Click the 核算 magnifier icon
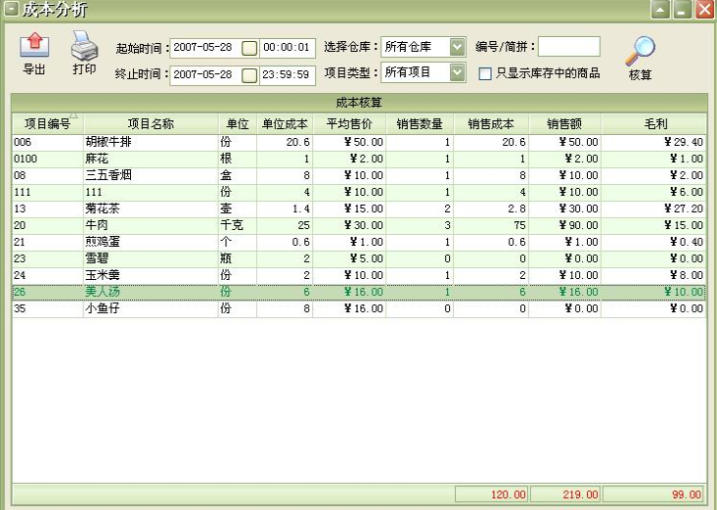The height and width of the screenshot is (510, 717). click(640, 50)
